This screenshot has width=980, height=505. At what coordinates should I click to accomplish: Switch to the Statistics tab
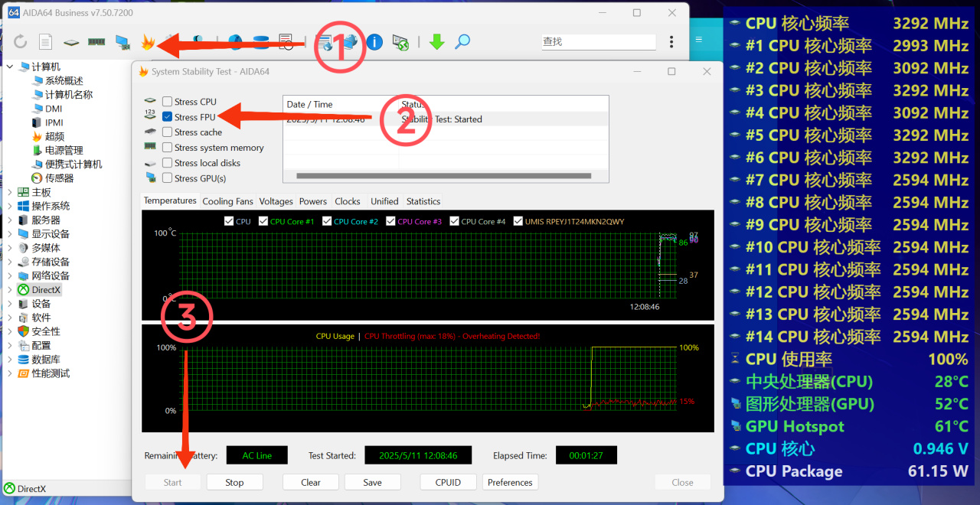pyautogui.click(x=423, y=201)
